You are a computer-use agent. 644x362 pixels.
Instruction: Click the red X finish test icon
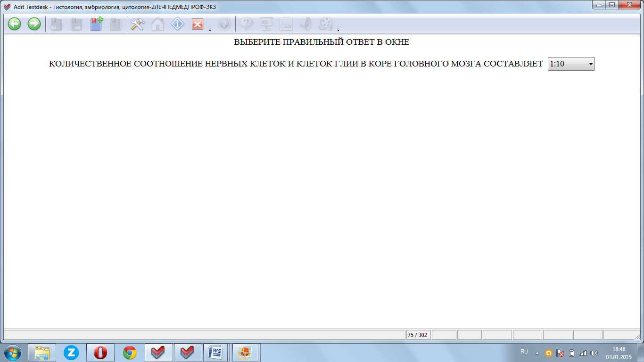[x=198, y=24]
